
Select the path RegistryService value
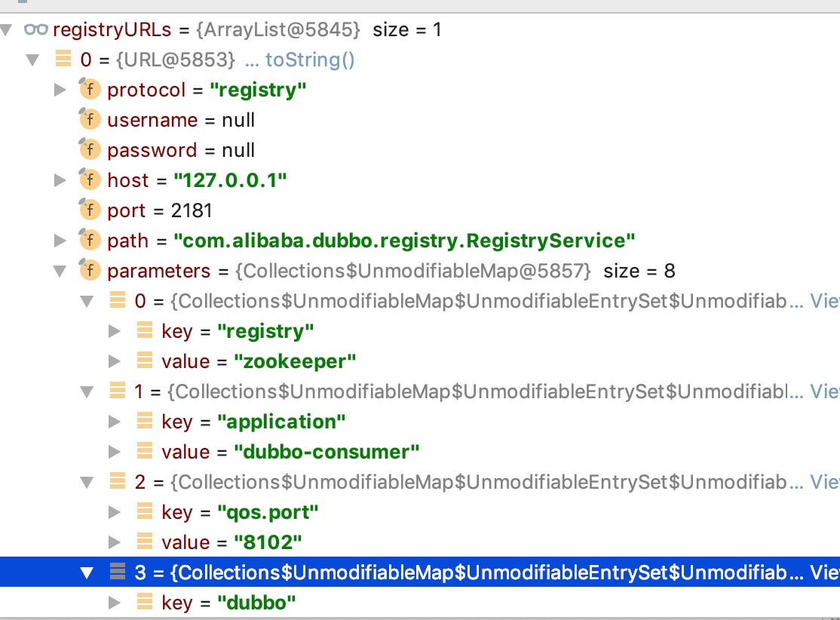(x=404, y=241)
